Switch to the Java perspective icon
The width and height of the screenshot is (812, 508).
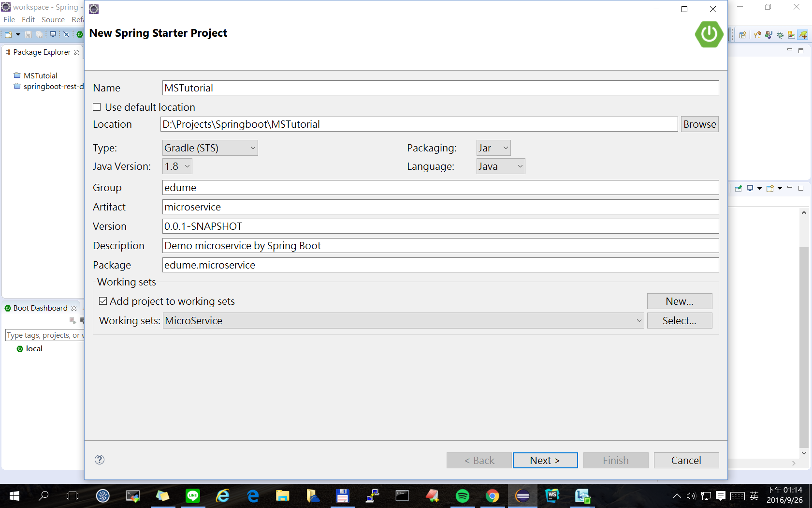point(768,35)
